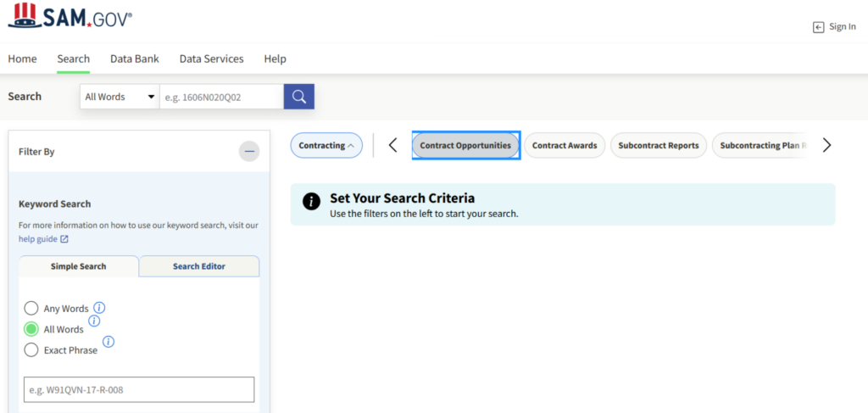Click the external link icon by help guide
The height and width of the screenshot is (413, 868).
click(64, 239)
